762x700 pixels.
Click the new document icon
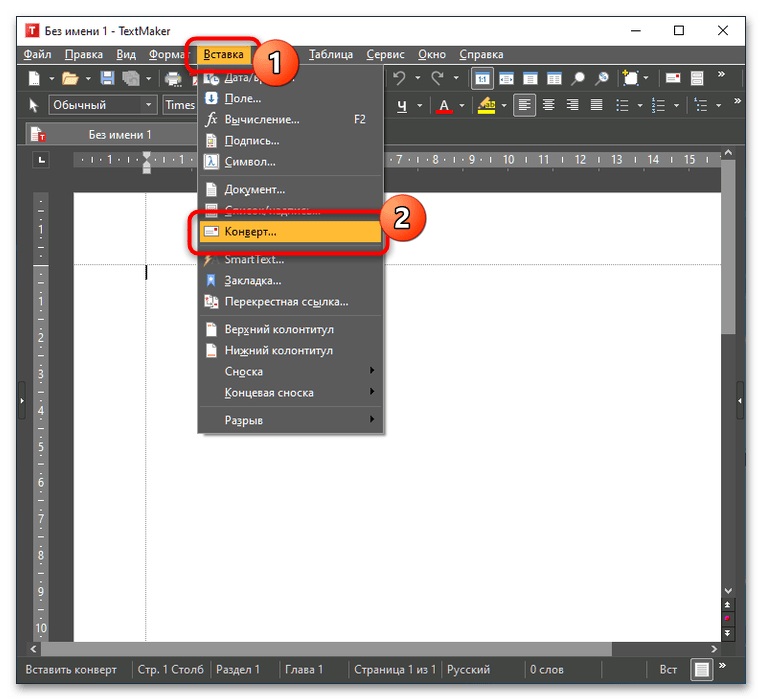click(x=34, y=78)
